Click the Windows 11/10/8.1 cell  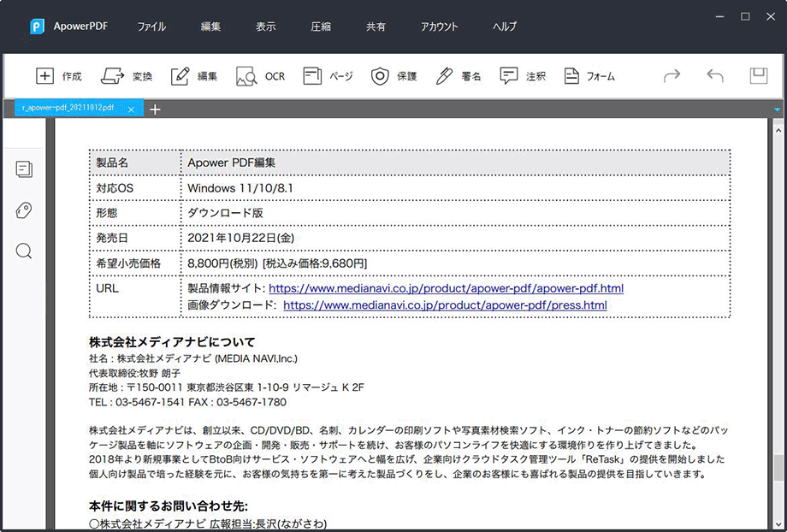[455, 187]
